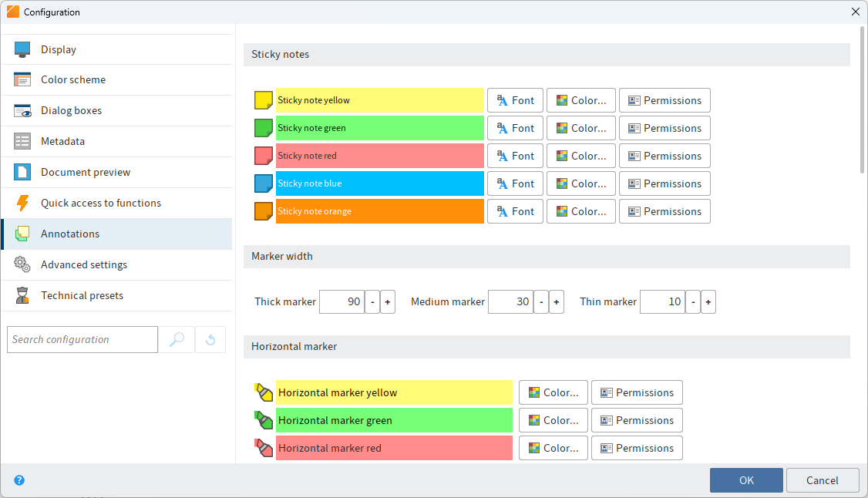Click the Quick access lightning bolt icon
The height and width of the screenshot is (498, 868).
pos(22,203)
